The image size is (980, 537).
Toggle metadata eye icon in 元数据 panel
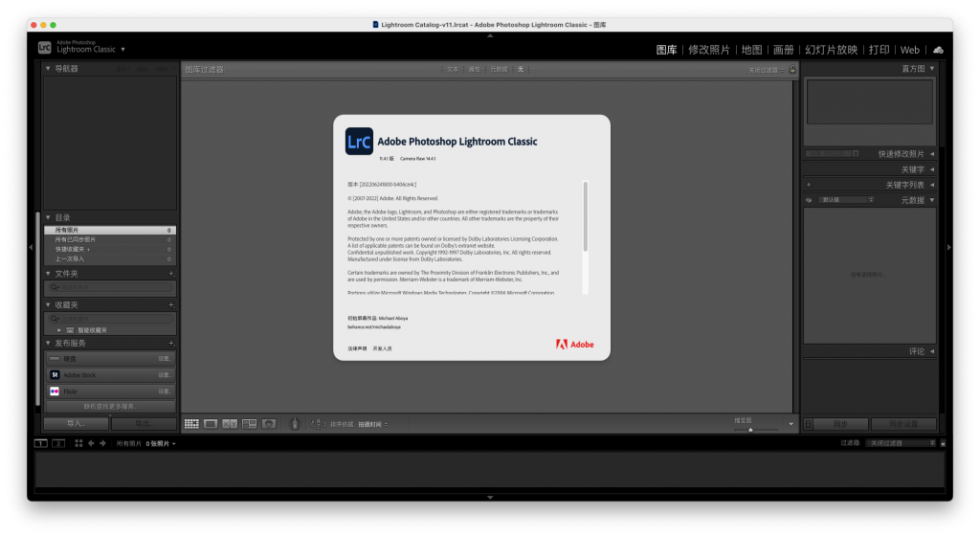(x=809, y=200)
